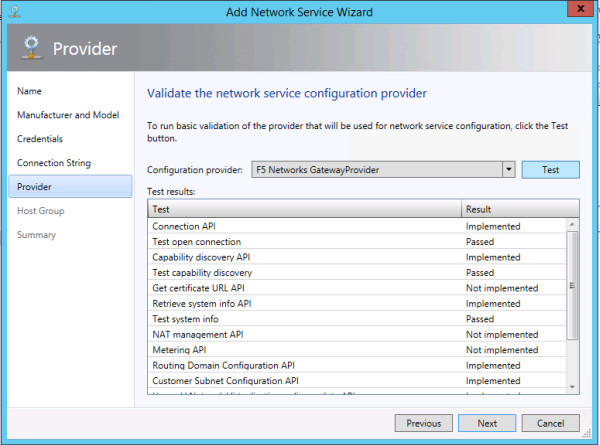Select the Provider step in sidebar

[x=35, y=187]
